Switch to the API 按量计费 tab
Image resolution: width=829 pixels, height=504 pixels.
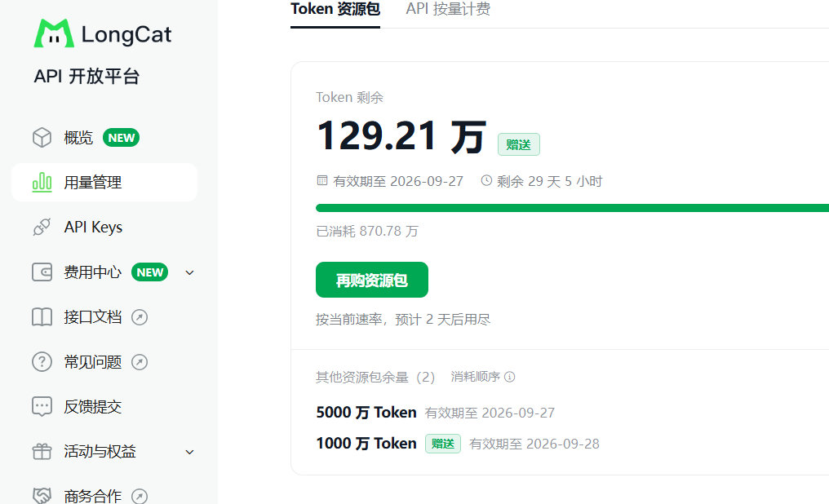tap(448, 10)
